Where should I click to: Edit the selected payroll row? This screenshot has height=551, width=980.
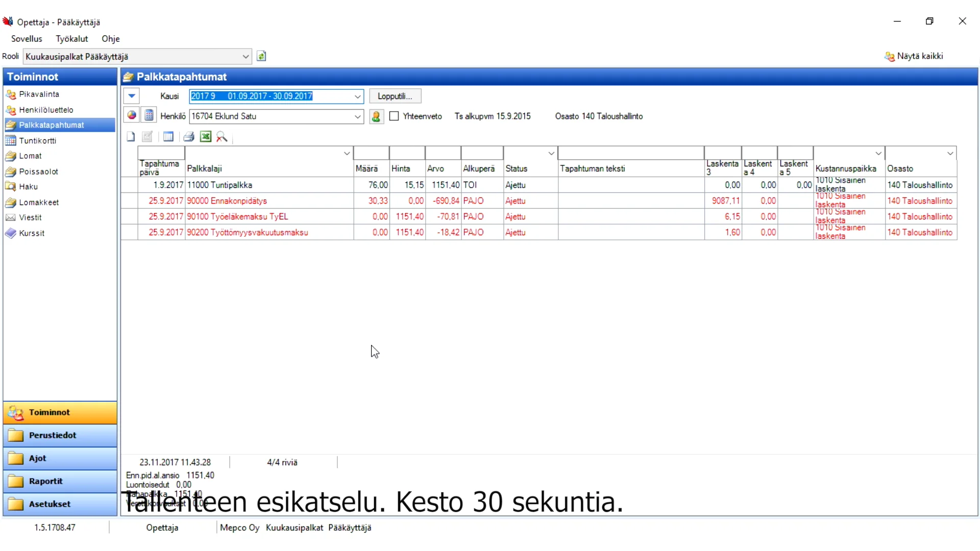148,136
